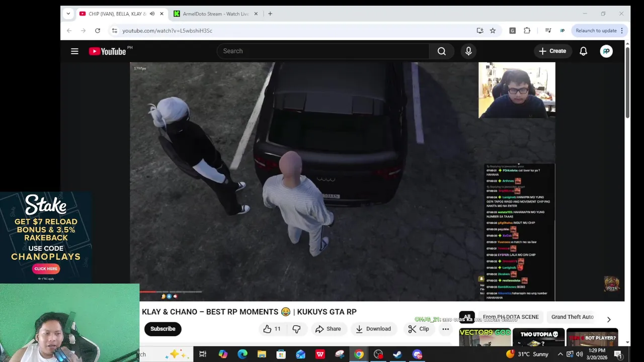Bookmark this page with star icon
Viewport: 644px width, 362px height.
493,31
